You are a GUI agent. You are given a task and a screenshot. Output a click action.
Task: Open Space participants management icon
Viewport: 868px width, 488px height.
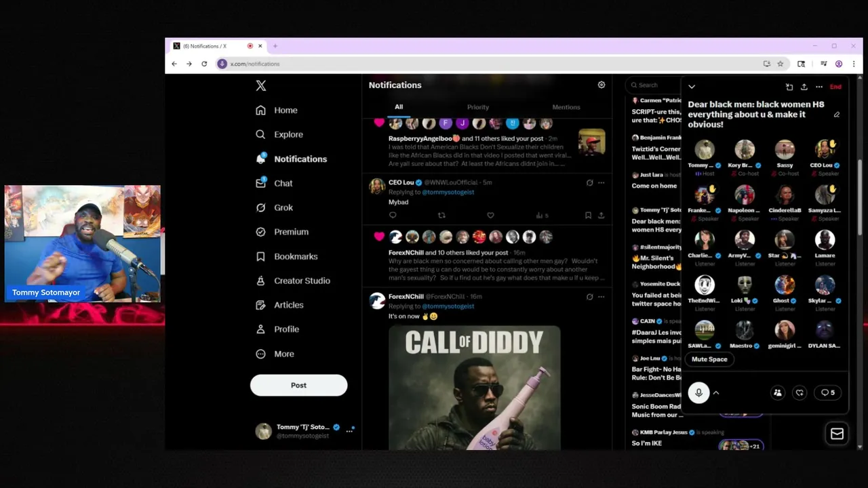coord(778,392)
